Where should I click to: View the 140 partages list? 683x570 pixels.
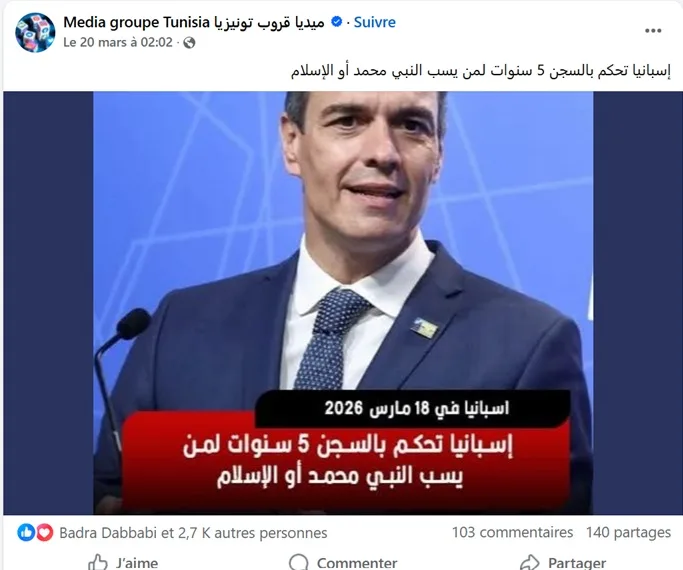pyautogui.click(x=628, y=533)
